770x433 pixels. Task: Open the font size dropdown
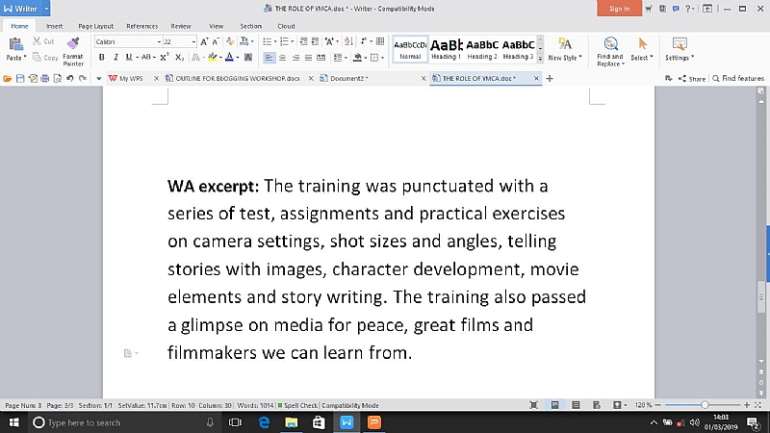[193, 42]
